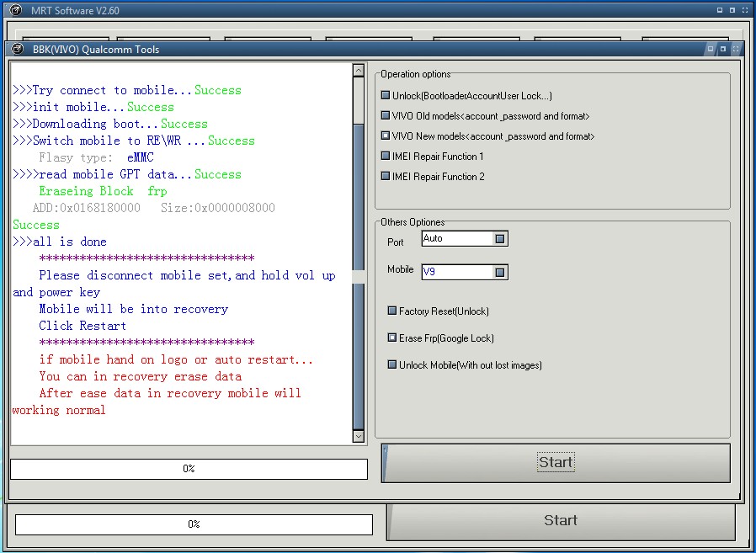Click 'You can in recovery erase data' line
Screen dimensions: 756x553
(x=141, y=376)
